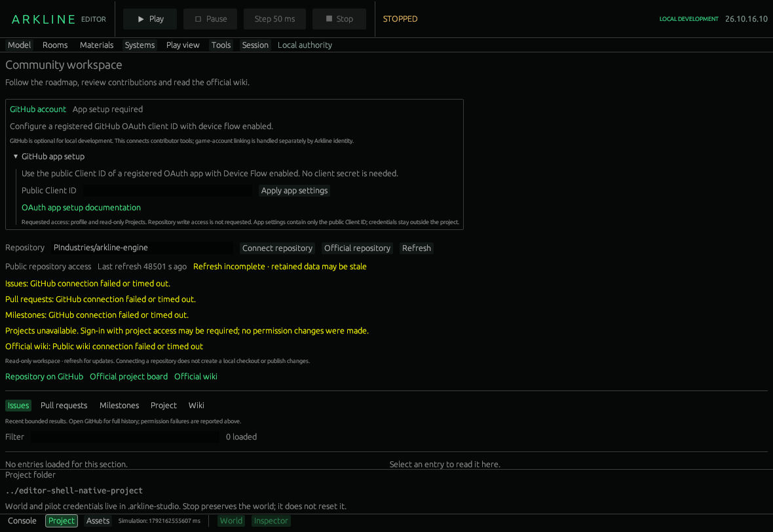773x532 pixels.
Task: Click the ../editor-shell-native-project path
Action: click(x=74, y=491)
